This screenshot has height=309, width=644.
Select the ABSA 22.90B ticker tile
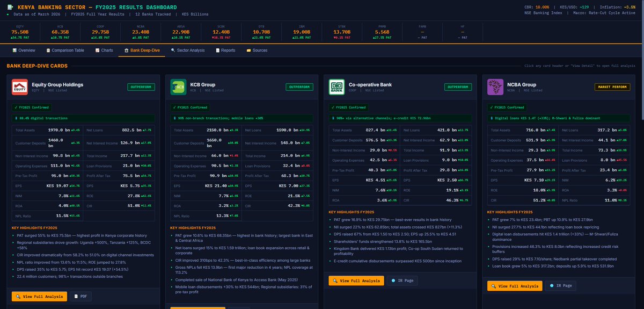tap(181, 32)
